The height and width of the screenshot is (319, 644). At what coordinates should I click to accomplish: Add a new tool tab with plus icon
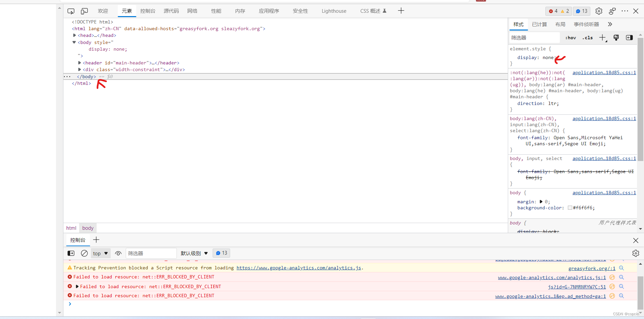pyautogui.click(x=401, y=11)
